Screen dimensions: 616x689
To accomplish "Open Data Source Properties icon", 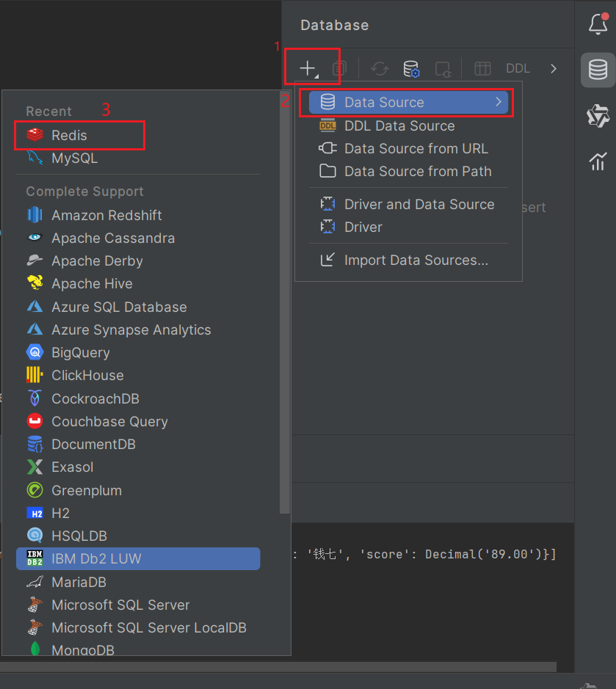I will 412,69.
